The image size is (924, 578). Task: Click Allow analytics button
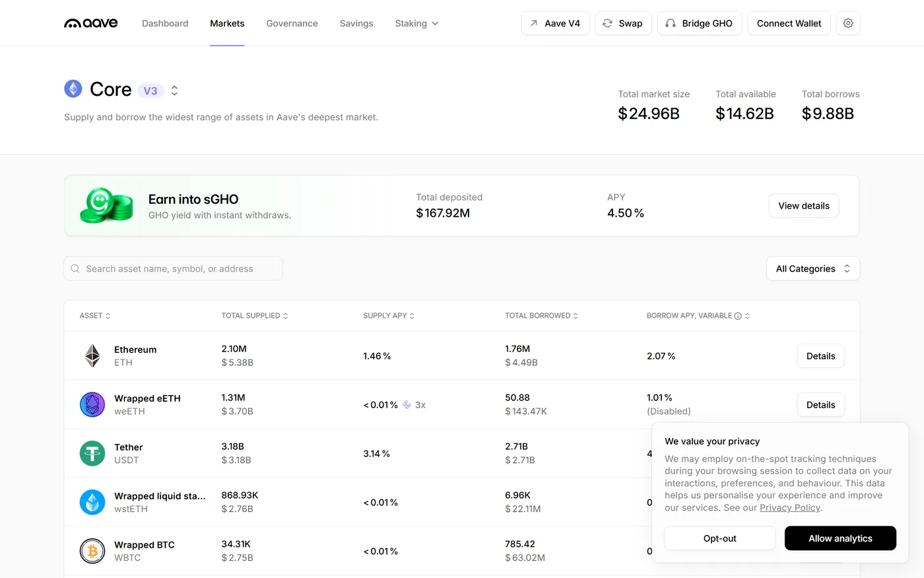click(x=840, y=538)
